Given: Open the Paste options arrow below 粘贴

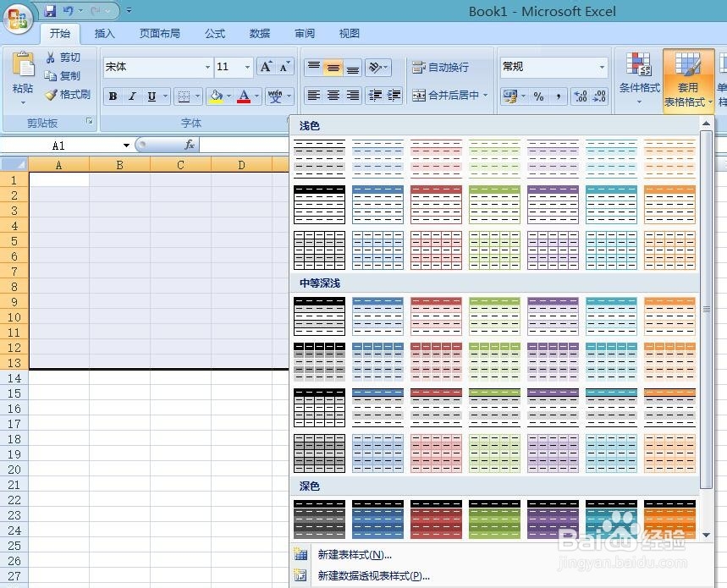Looking at the screenshot, I should coord(23,102).
